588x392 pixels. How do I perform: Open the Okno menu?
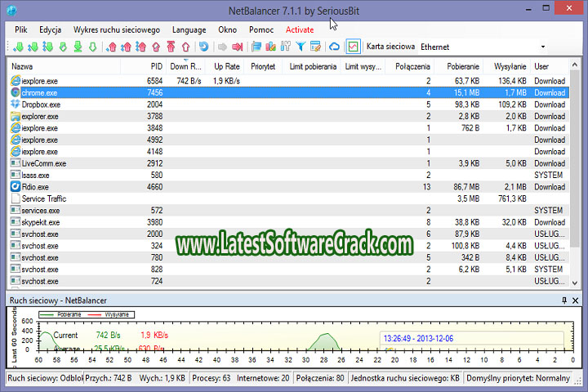click(x=227, y=29)
